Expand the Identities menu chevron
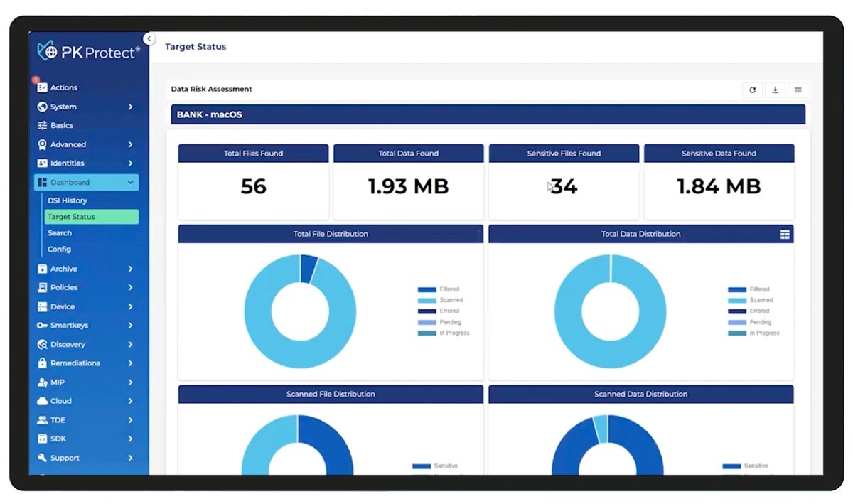Viewport: 853px width, 504px height. 130,163
